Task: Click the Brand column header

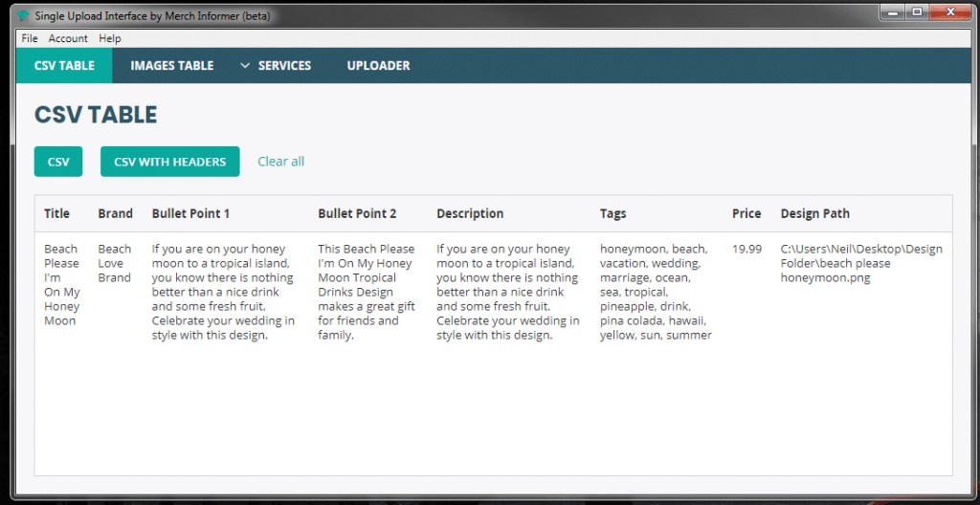Action: pos(116,213)
